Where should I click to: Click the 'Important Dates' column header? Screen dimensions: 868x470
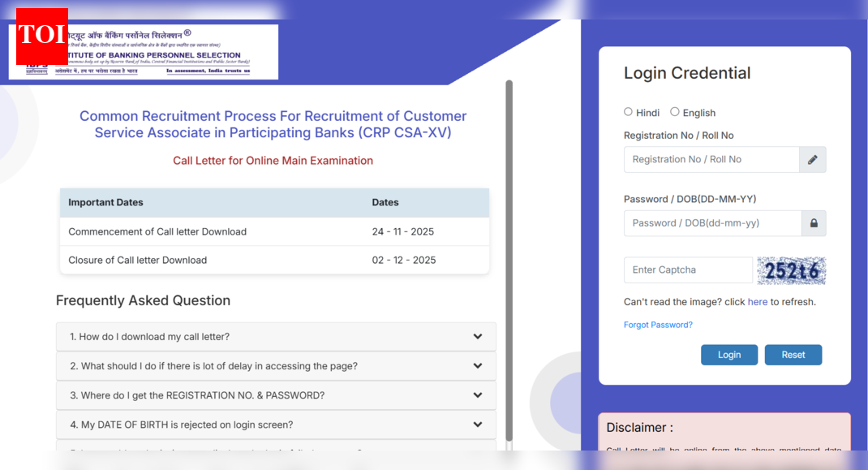(105, 202)
